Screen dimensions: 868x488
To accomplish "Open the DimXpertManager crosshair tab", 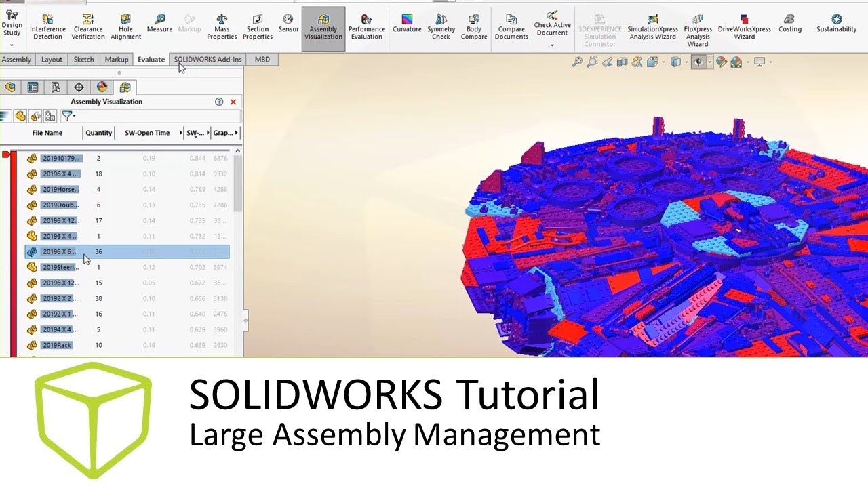I will click(x=79, y=87).
